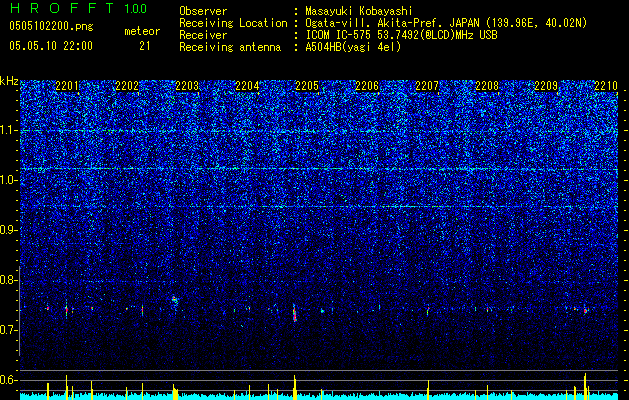Viewport: 629px width, 400px height.
Task: Click the 0.7 kHz axis label
Action: tap(8, 330)
